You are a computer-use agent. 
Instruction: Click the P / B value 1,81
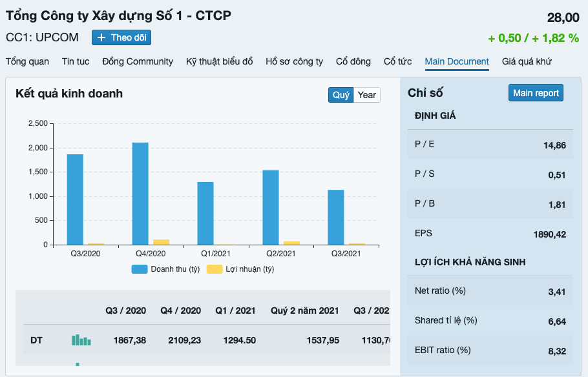point(557,205)
